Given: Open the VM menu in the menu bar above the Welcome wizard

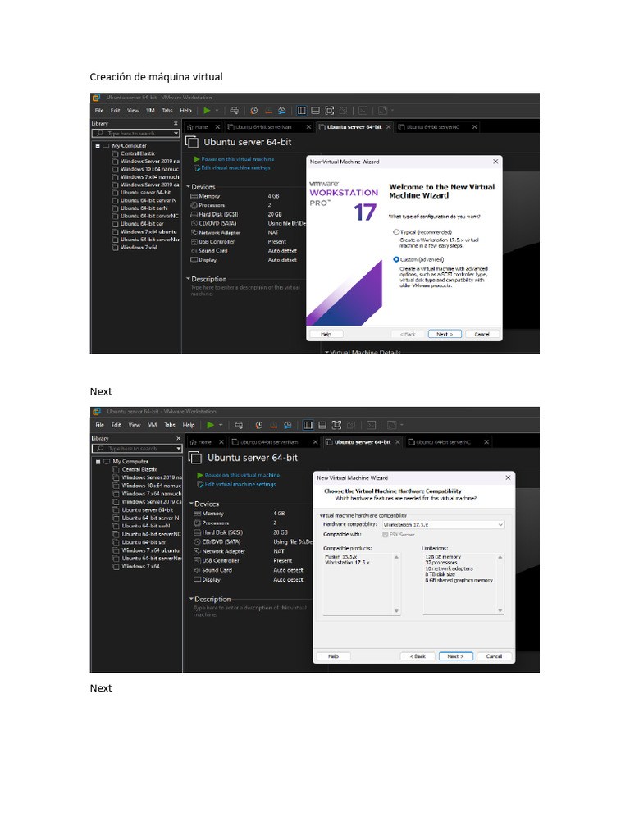Looking at the screenshot, I should (151, 111).
